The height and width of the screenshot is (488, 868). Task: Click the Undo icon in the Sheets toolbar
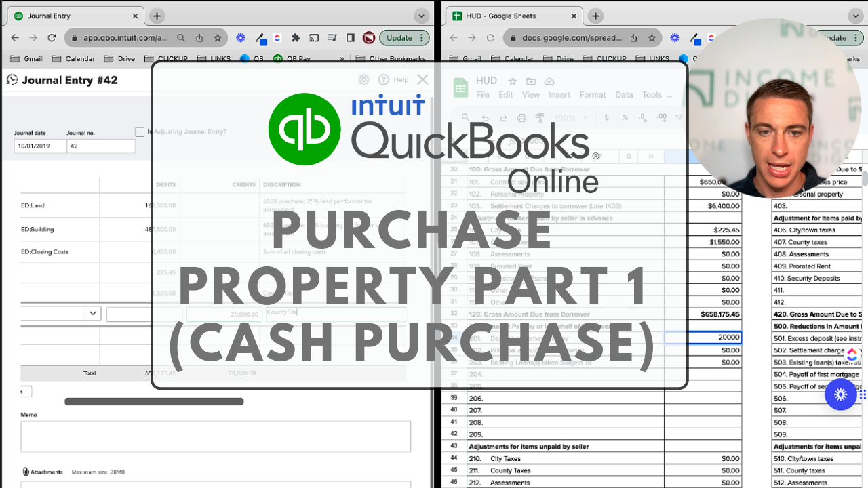click(486, 117)
